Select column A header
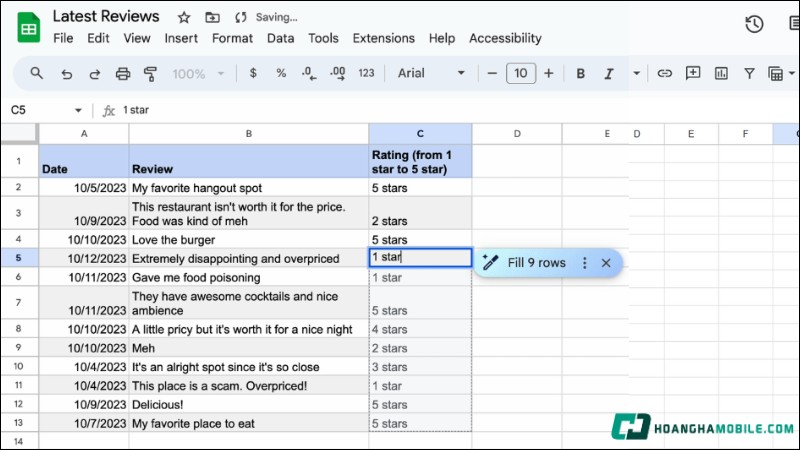 84,134
